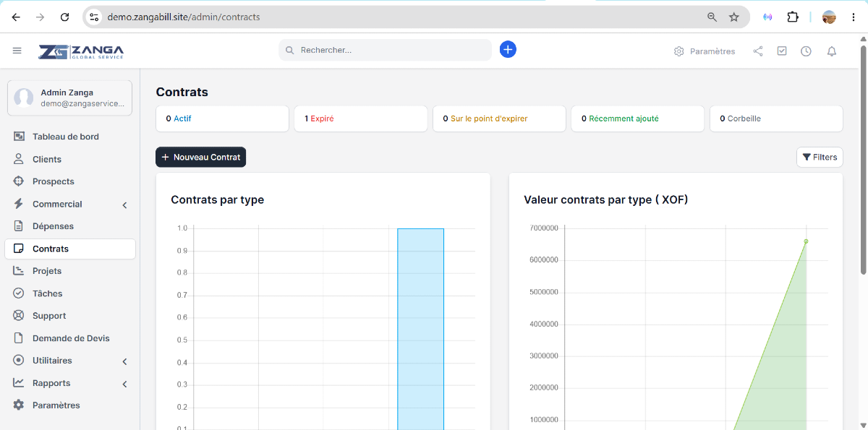Click the Demande de Devis file icon

[x=19, y=338]
